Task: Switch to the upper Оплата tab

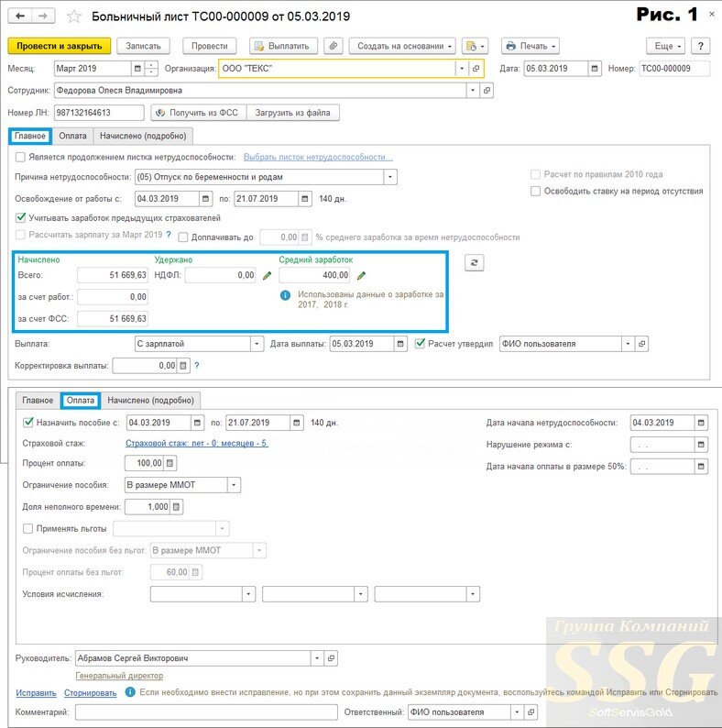Action: (x=72, y=136)
